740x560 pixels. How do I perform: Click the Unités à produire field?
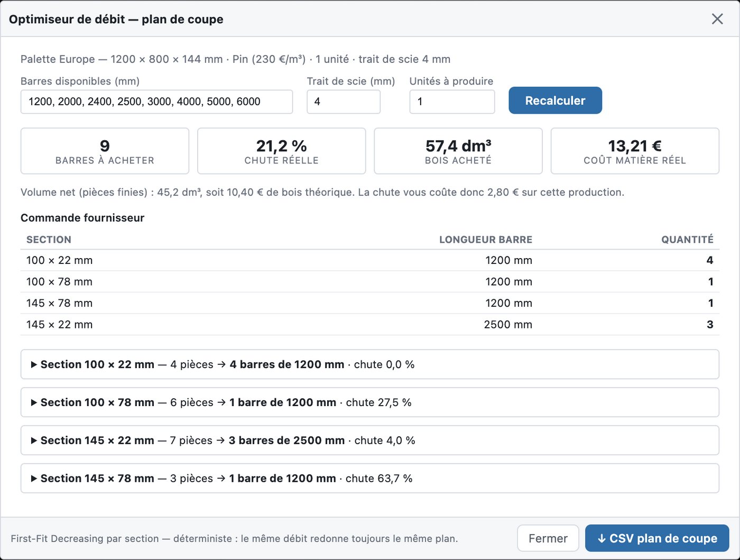pos(452,102)
